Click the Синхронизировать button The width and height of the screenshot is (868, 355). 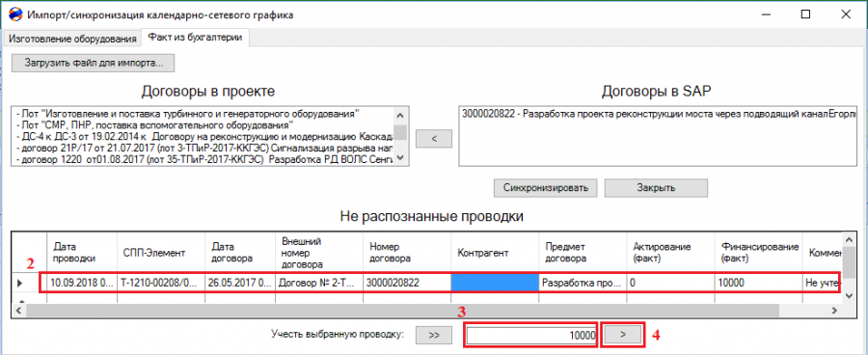(x=545, y=188)
